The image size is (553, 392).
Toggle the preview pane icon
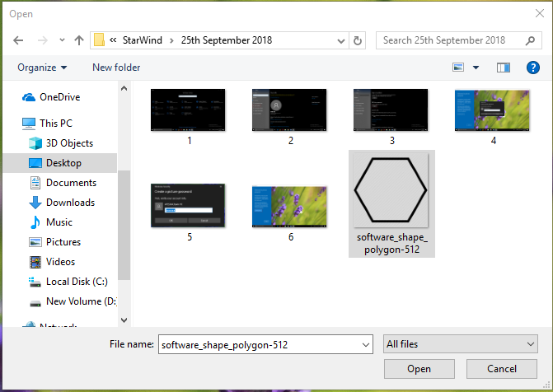(x=504, y=68)
